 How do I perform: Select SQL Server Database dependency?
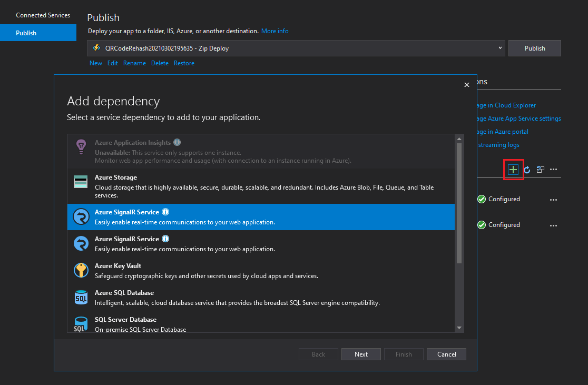pos(261,322)
